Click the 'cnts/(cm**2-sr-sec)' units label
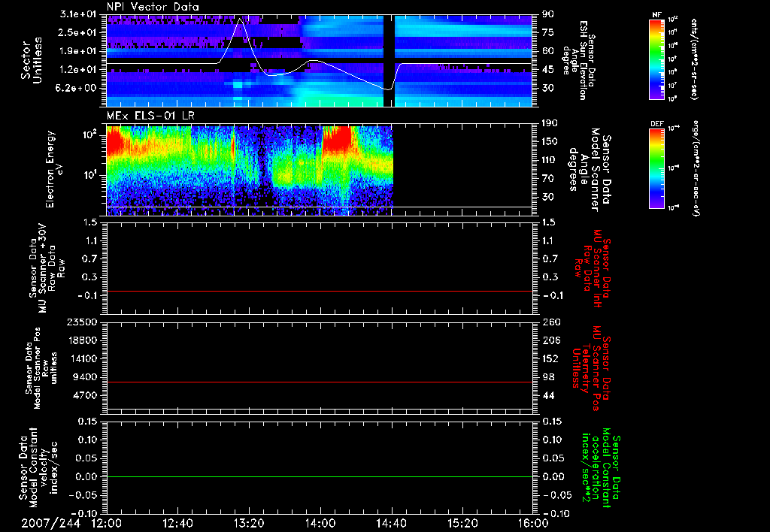Viewport: 770px width, 532px height. (x=694, y=59)
